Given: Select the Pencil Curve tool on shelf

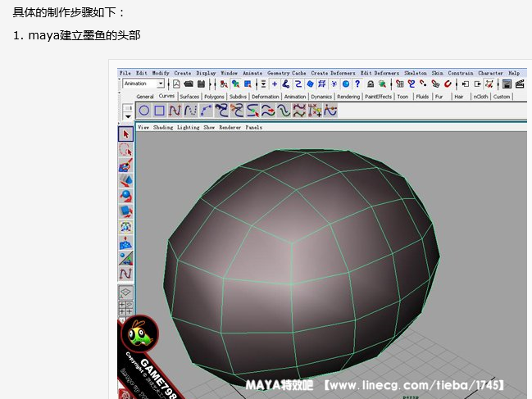Looking at the screenshot, I should tap(221, 111).
